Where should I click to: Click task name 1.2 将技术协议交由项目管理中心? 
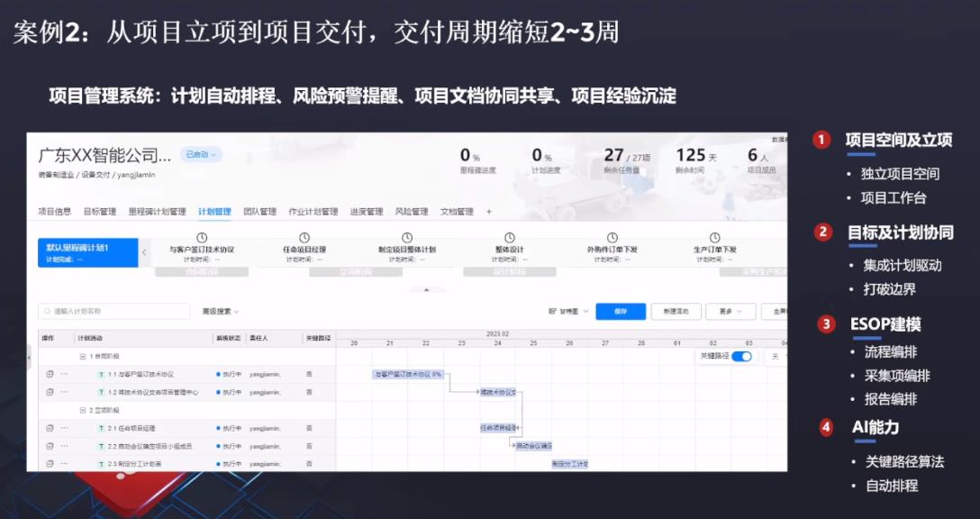point(153,392)
